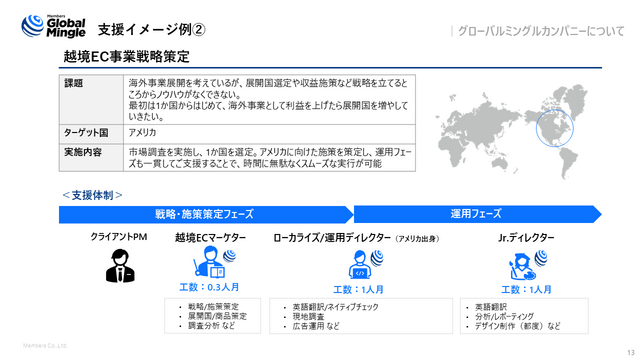Viewport: 640px width, 360px height.
Task: Click the ローカライズ/運用ディレクター label
Action: [x=332, y=238]
